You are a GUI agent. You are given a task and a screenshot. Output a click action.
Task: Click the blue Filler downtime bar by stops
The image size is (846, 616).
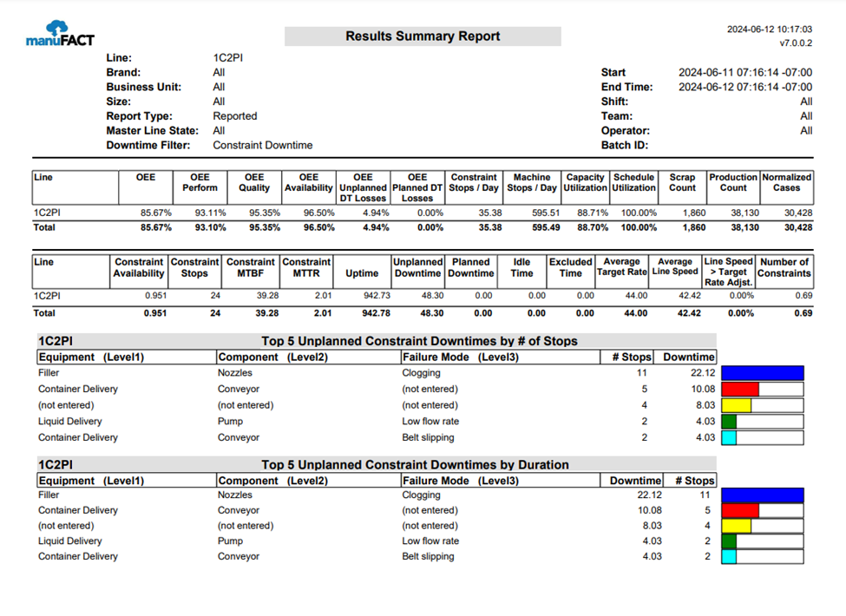(763, 373)
